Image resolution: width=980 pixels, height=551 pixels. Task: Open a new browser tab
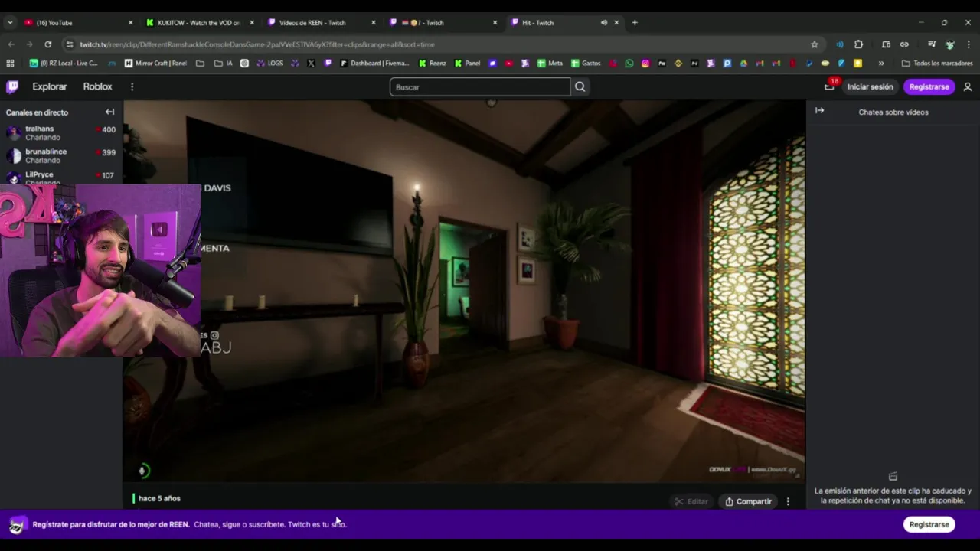[635, 22]
